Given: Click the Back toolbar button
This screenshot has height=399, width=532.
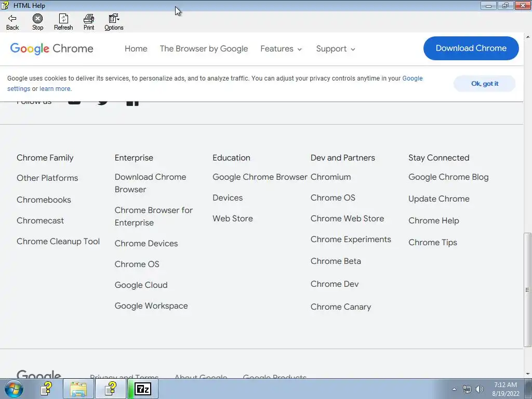Looking at the screenshot, I should [x=12, y=22].
